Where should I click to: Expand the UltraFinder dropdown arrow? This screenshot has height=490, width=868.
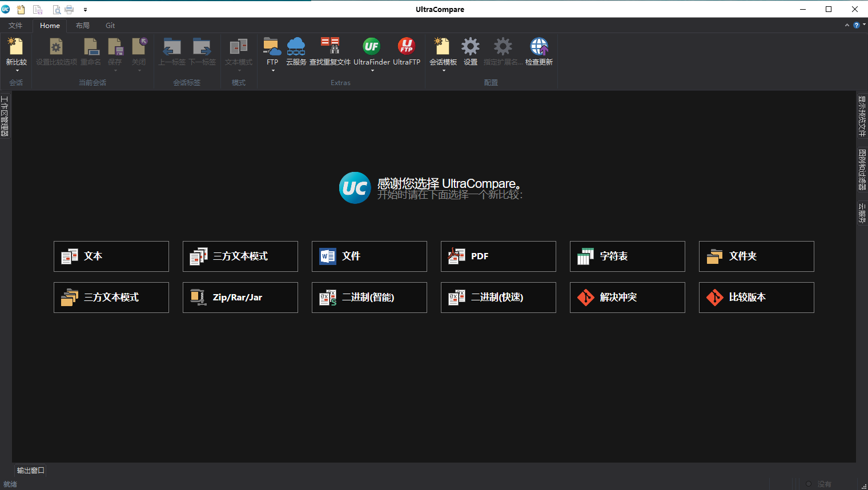coord(372,71)
